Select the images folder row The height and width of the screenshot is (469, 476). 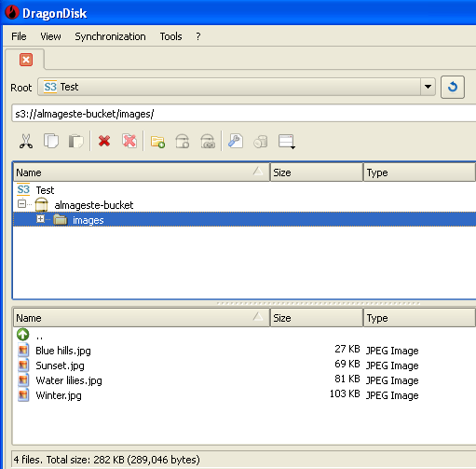[x=245, y=220]
